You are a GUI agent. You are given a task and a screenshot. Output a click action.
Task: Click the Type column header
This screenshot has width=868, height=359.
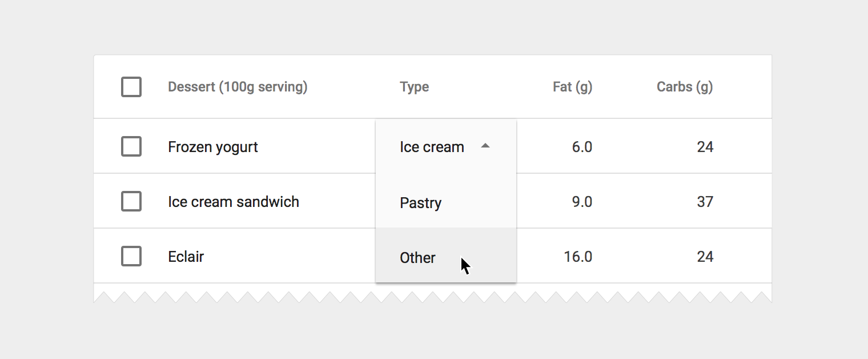[414, 87]
